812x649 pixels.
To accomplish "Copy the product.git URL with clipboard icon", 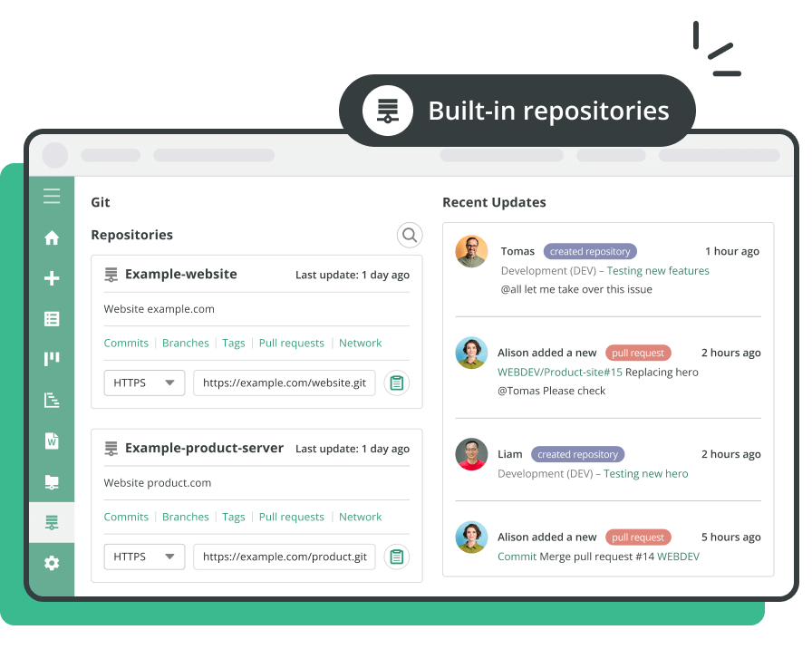I will point(396,557).
